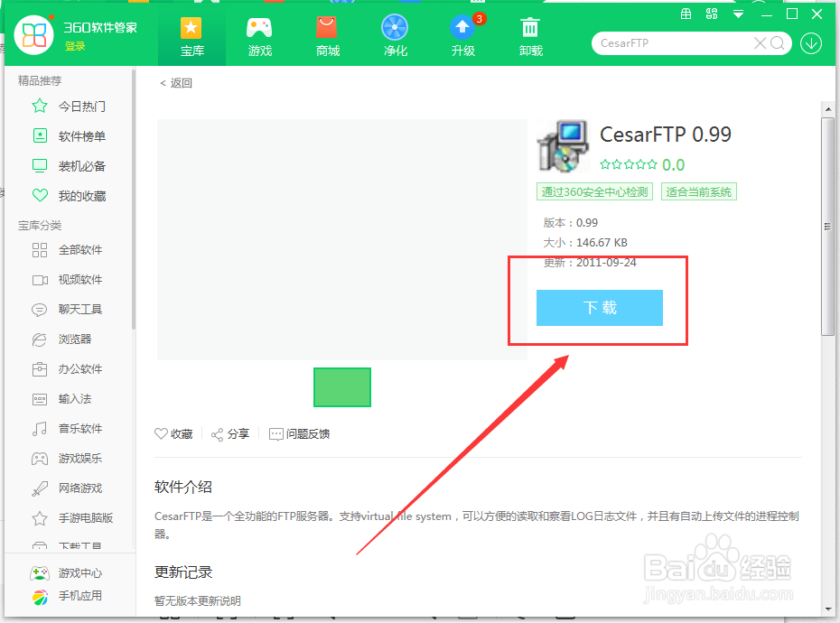Screen dimensions: 840x623
Task: Click the heart icon beside 我的收藏
Action: 40,196
